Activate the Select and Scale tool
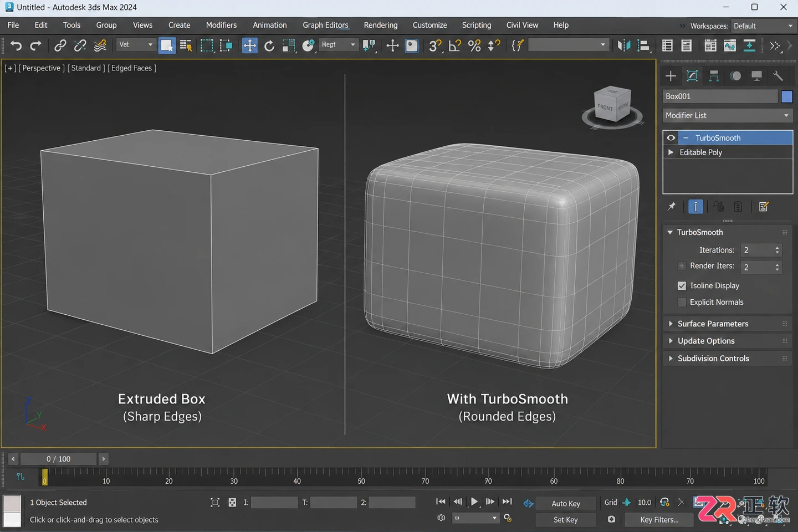This screenshot has height=532, width=798. (289, 45)
